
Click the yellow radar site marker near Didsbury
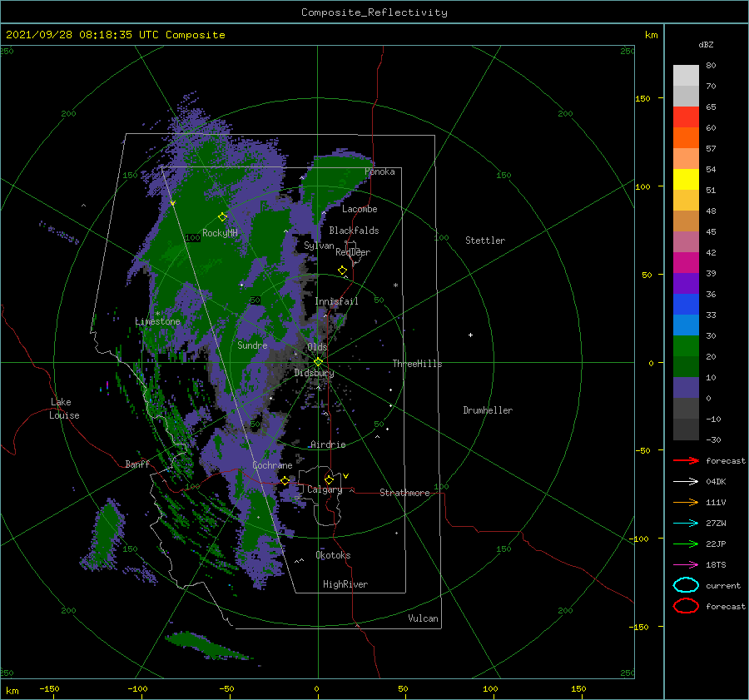pyautogui.click(x=318, y=362)
